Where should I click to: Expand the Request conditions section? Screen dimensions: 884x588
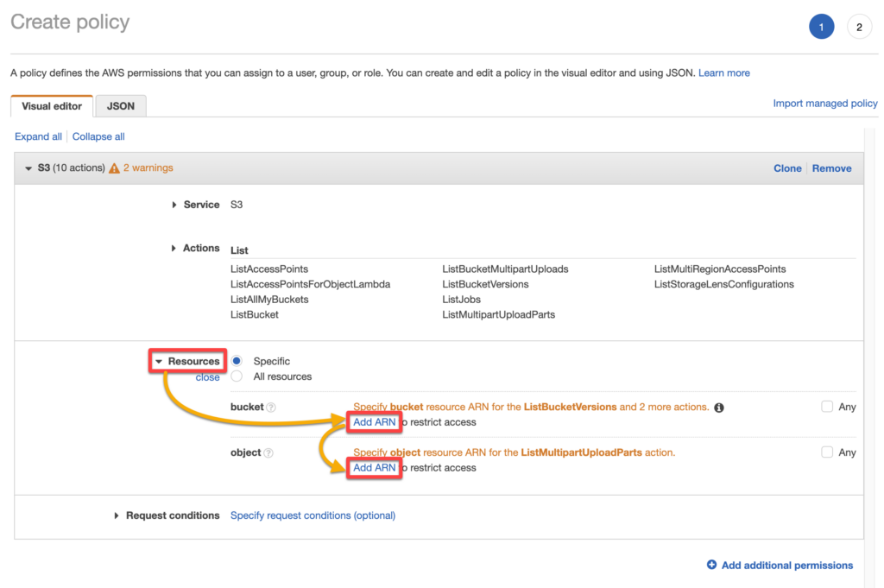click(118, 515)
